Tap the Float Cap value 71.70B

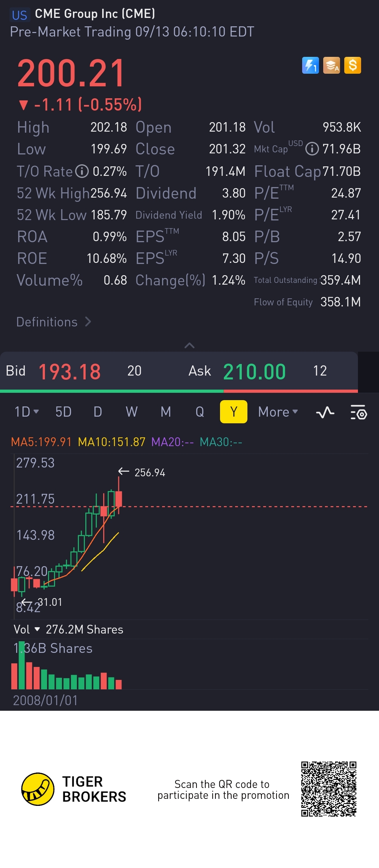(342, 171)
